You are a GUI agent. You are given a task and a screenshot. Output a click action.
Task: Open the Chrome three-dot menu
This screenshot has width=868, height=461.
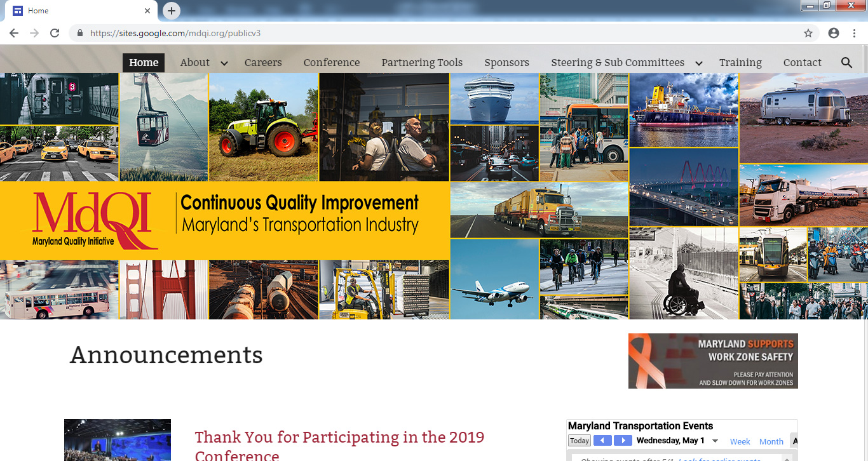[x=855, y=33]
